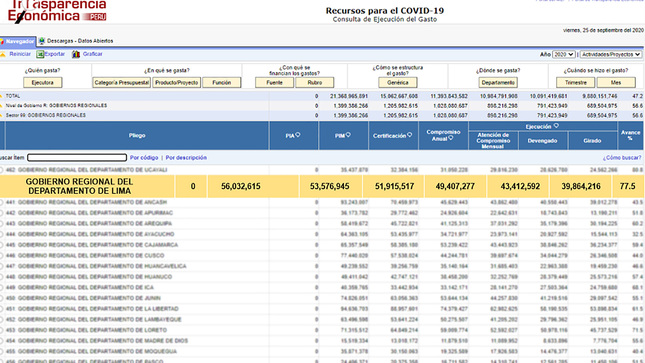Click the 448 Huanuco row text

tap(89, 277)
